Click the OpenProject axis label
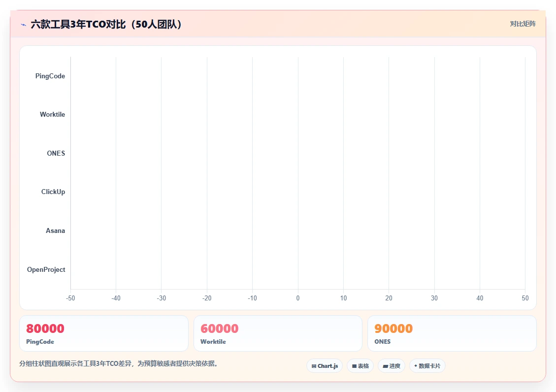The width and height of the screenshot is (556, 392). tap(46, 270)
